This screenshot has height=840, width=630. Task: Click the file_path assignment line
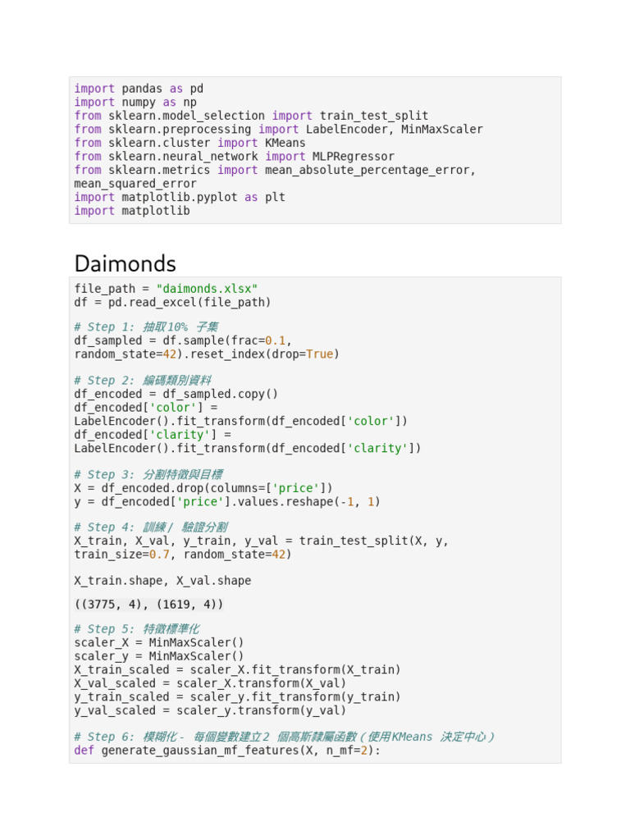(166, 289)
